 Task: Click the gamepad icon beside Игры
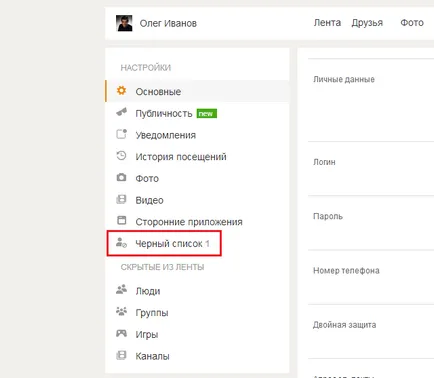(x=121, y=333)
